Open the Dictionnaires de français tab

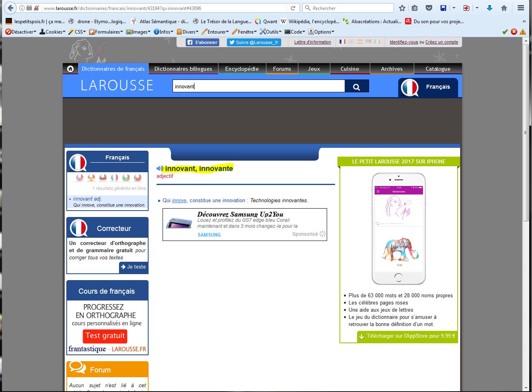[113, 69]
